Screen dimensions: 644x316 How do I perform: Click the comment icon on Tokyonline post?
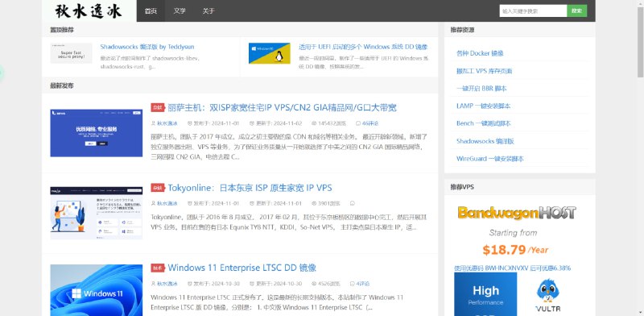point(353,203)
